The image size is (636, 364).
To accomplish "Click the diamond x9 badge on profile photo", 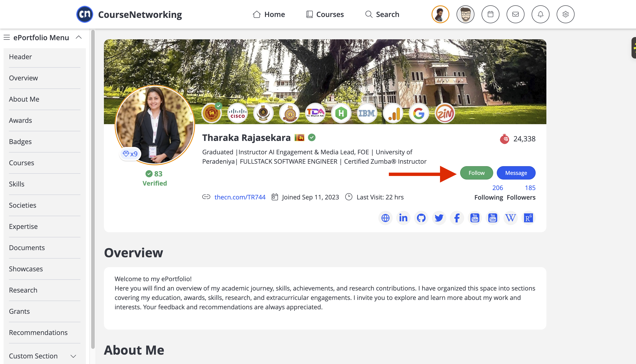I will coord(130,154).
